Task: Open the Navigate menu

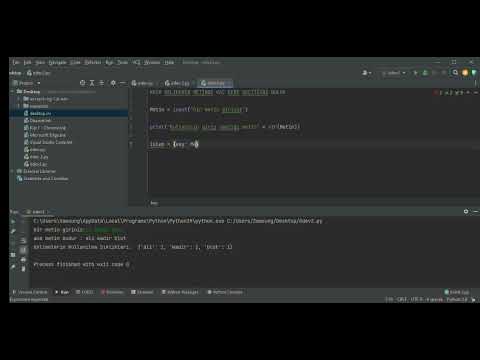Action: coord(57,62)
